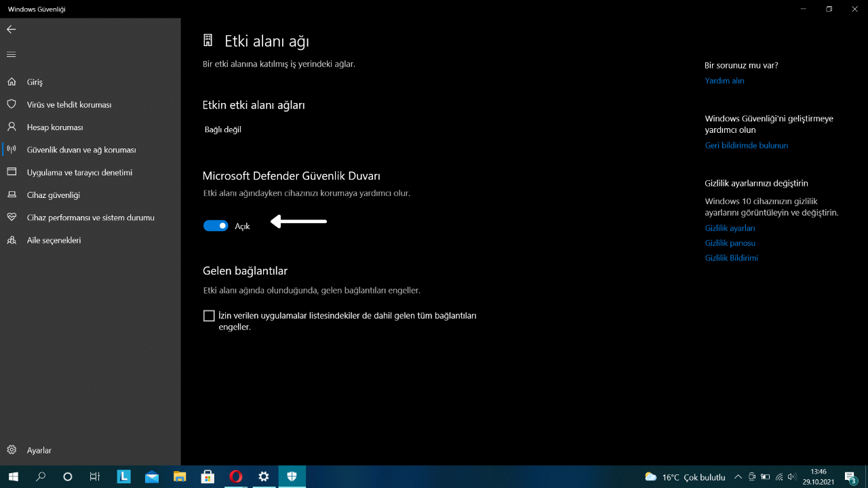Open the Giriş home icon
The height and width of the screenshot is (488, 868).
pos(12,82)
